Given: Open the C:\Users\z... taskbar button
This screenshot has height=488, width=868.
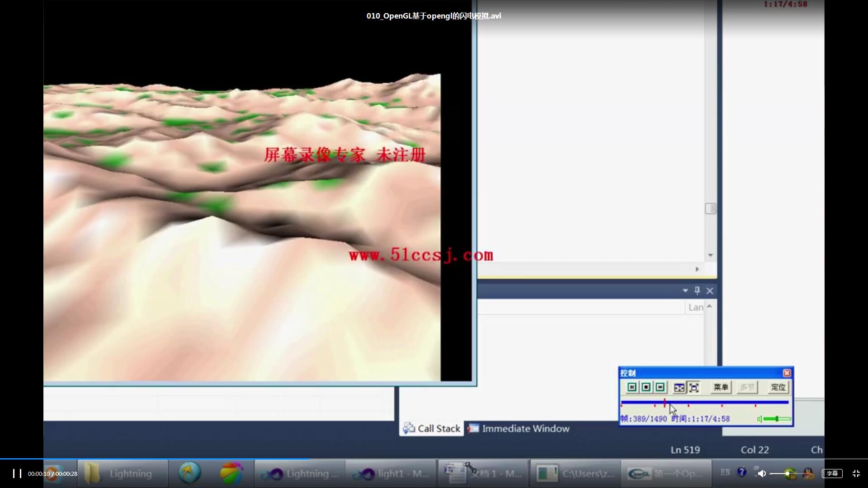Looking at the screenshot, I should point(576,474).
